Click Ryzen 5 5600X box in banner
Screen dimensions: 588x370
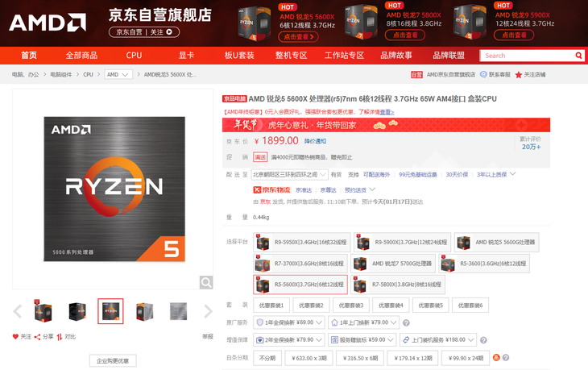255,23
